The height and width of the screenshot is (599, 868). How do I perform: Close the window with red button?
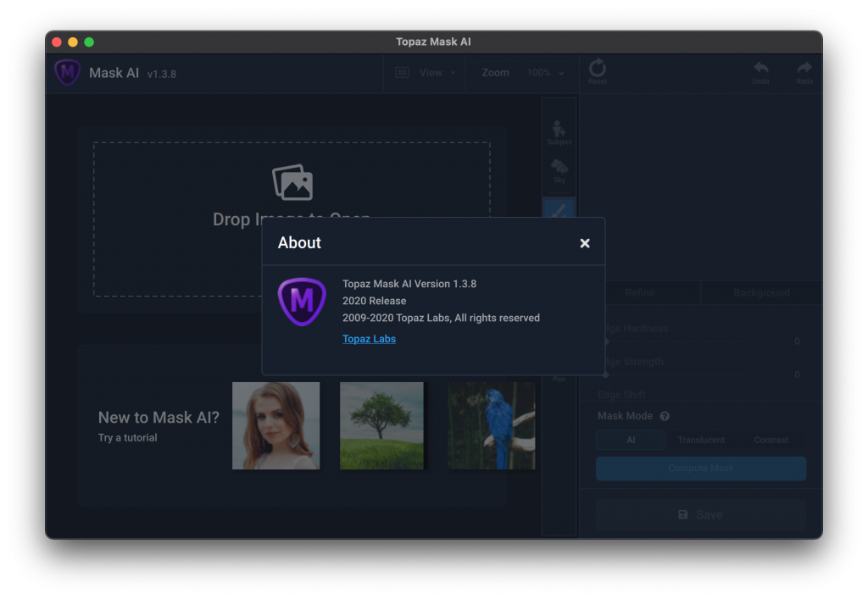pos(57,42)
